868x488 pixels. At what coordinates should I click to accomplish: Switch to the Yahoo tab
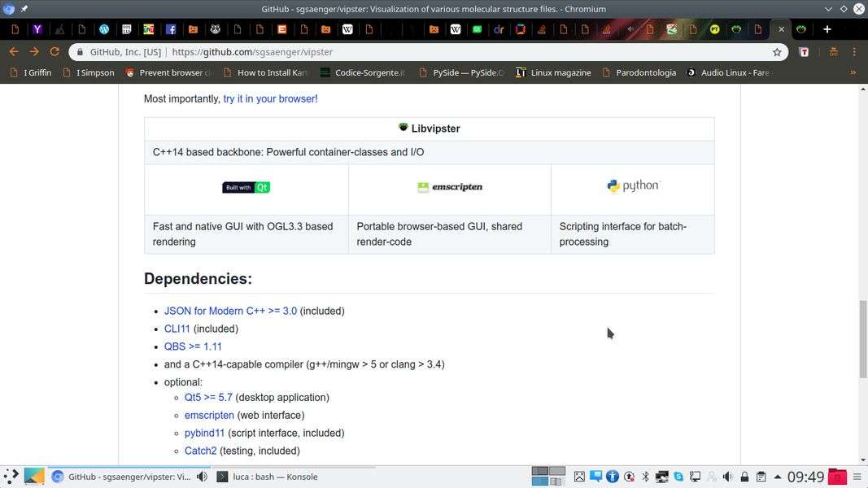click(37, 29)
